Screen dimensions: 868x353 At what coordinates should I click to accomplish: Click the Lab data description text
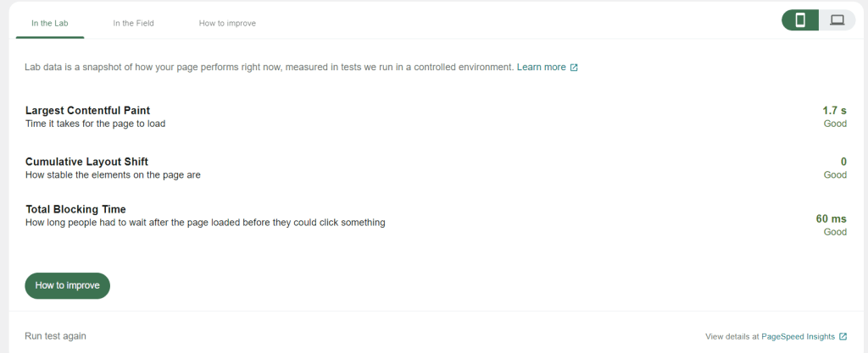click(270, 68)
